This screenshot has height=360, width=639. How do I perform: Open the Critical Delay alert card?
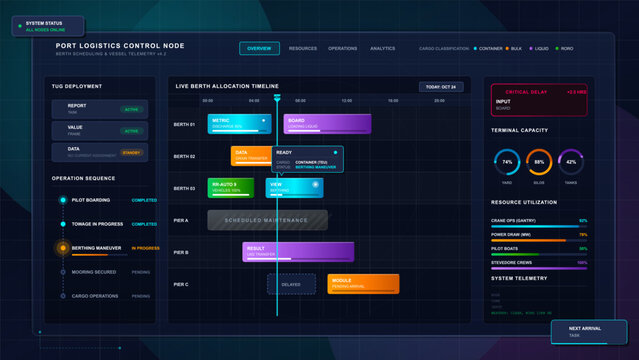point(539,100)
